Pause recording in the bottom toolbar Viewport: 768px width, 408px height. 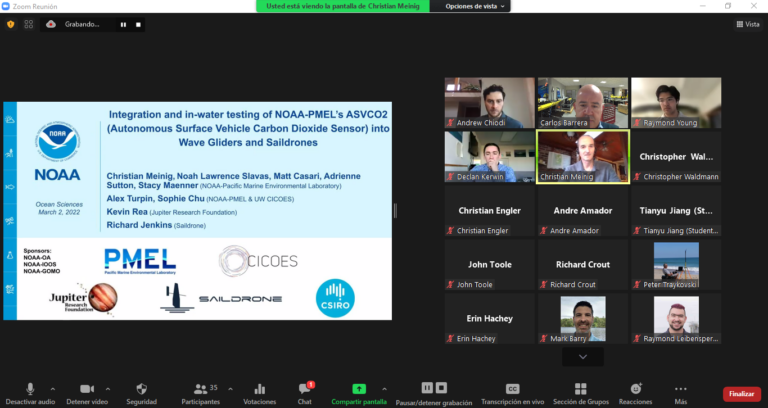tap(427, 388)
